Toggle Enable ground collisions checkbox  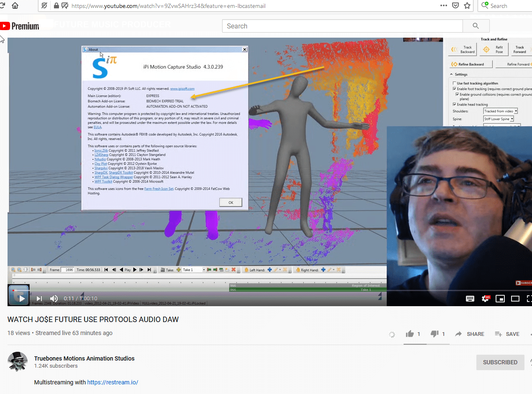(x=457, y=95)
